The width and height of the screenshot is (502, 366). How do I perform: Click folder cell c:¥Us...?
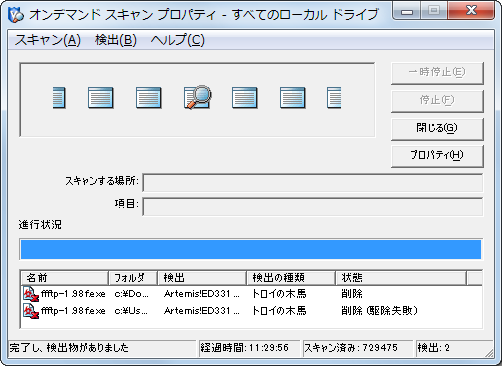[x=131, y=311]
